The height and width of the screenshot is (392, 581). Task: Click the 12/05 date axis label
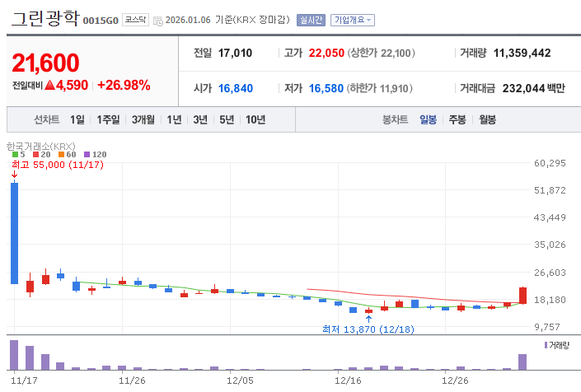tap(240, 380)
